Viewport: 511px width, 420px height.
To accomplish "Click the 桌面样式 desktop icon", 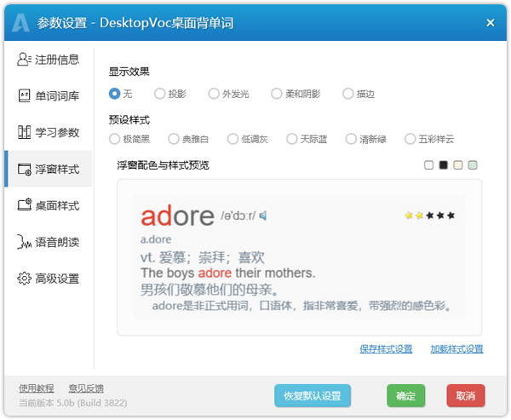I will point(25,205).
